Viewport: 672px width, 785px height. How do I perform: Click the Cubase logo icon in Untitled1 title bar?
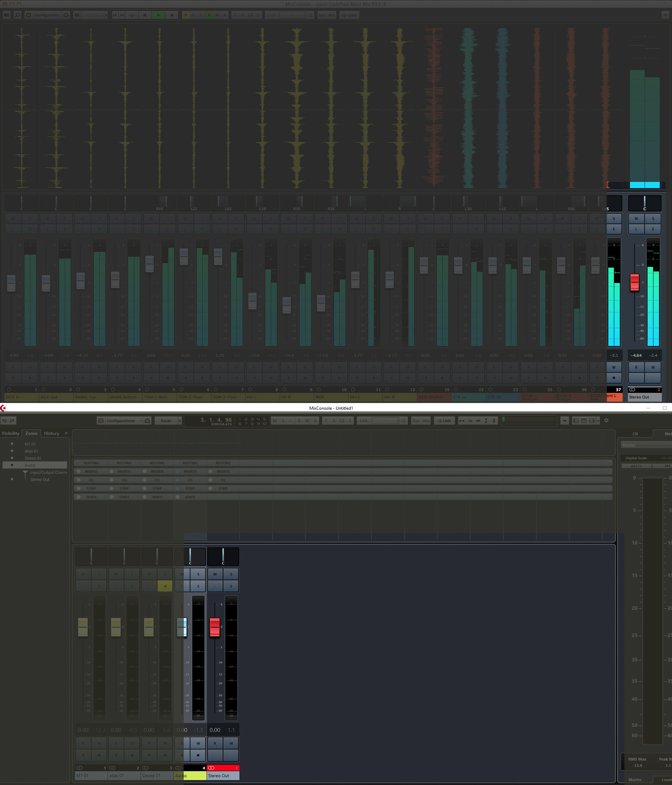3,408
